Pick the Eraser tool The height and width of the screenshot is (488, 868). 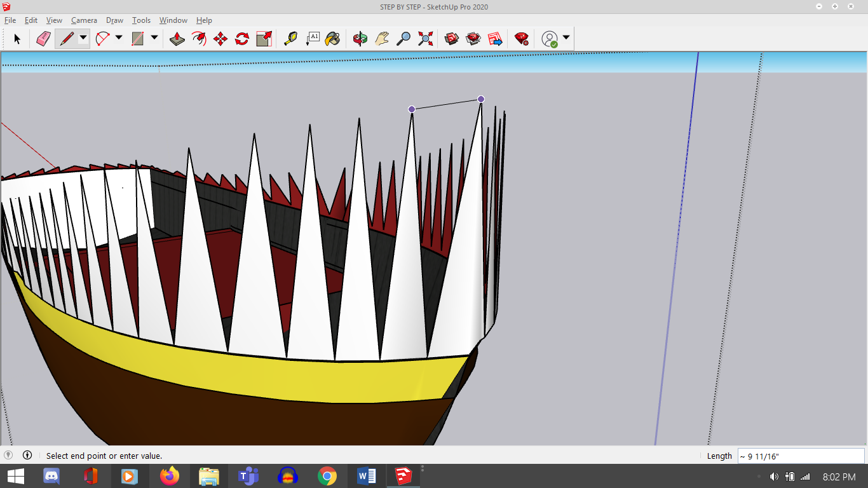tap(43, 39)
